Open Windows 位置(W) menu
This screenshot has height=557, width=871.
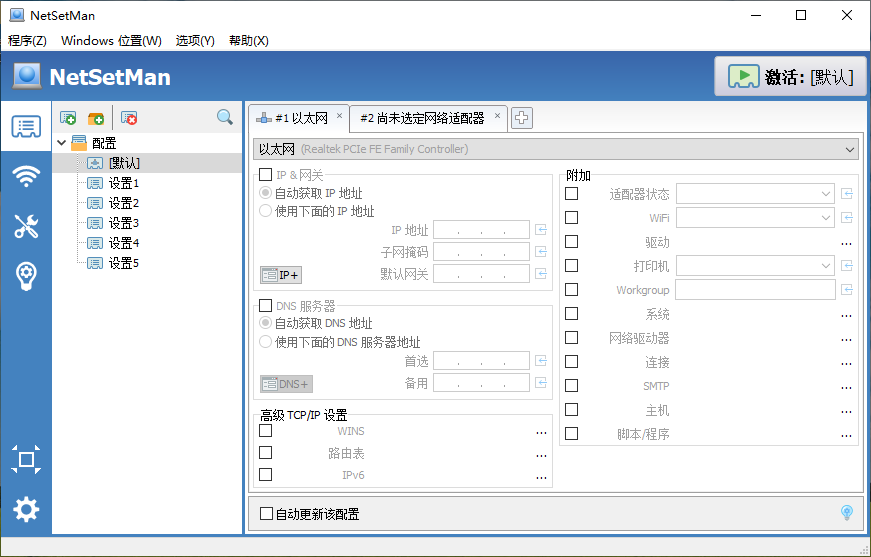pyautogui.click(x=111, y=41)
